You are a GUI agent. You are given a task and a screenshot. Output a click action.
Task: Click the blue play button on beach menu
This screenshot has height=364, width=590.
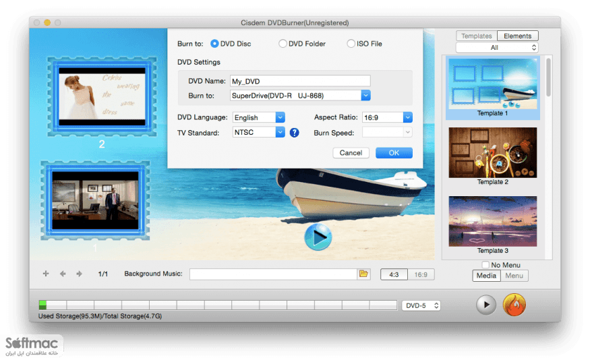click(x=318, y=237)
